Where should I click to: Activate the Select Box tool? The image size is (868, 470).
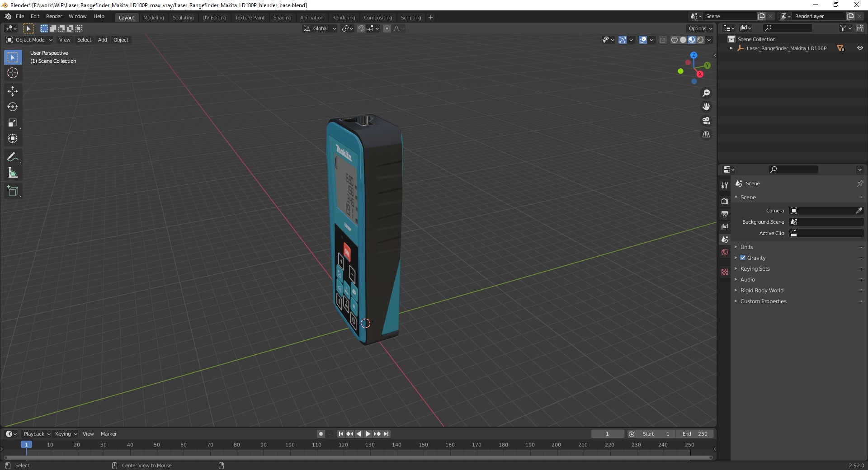[x=13, y=57]
